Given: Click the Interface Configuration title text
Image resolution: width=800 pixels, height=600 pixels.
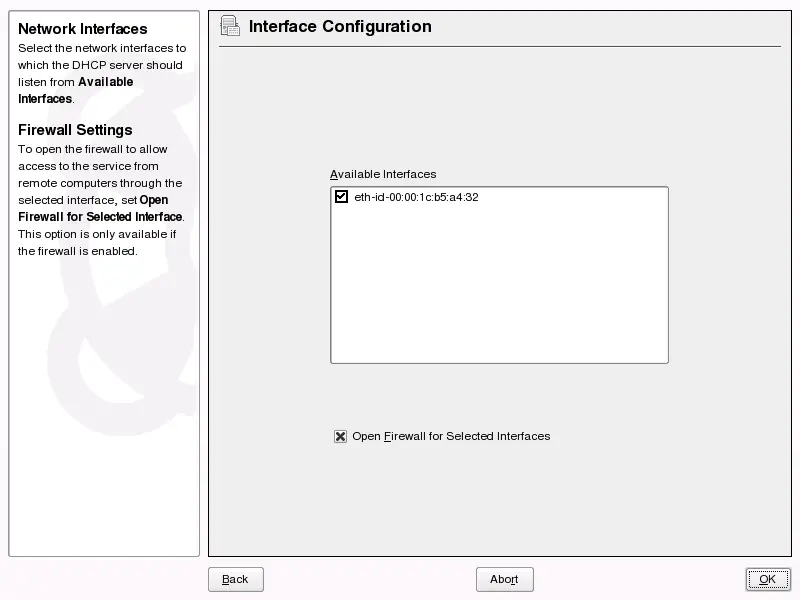Looking at the screenshot, I should pos(339,27).
